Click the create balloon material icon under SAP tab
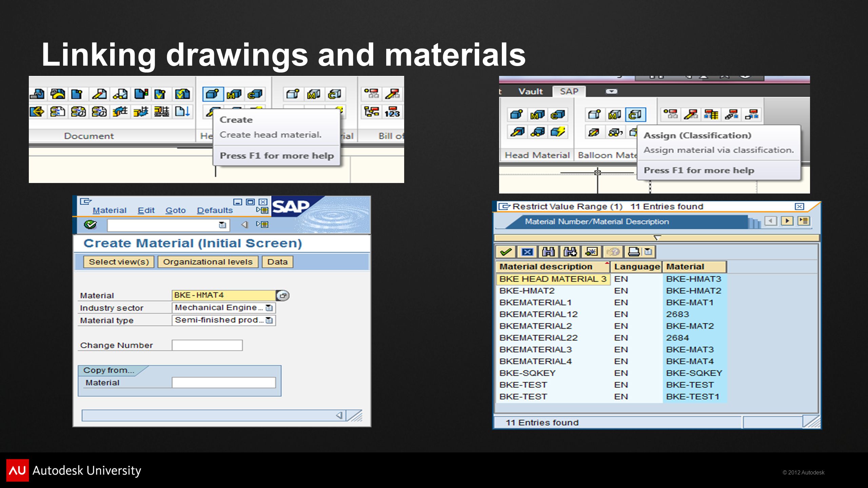 tap(594, 115)
